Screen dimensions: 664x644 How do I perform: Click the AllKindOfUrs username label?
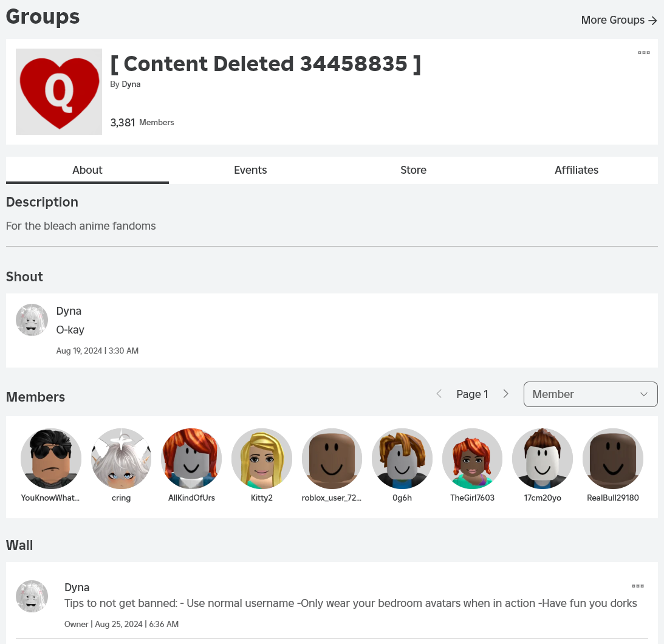coord(191,498)
